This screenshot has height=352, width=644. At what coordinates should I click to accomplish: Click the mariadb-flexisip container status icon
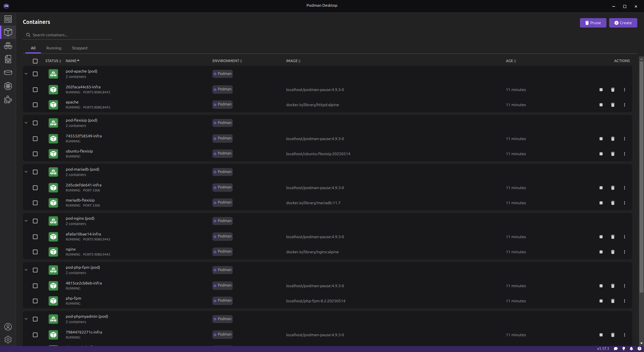53,203
